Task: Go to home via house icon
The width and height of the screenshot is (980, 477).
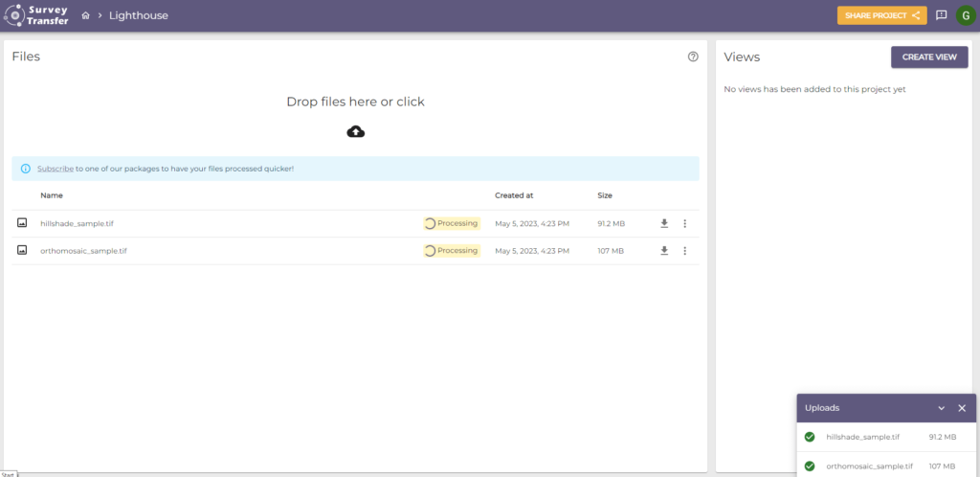Action: [x=85, y=16]
